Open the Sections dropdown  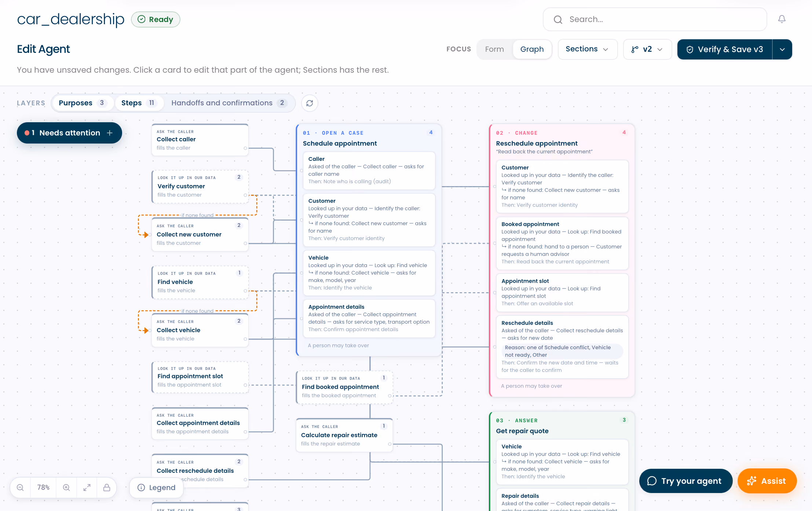click(x=588, y=49)
